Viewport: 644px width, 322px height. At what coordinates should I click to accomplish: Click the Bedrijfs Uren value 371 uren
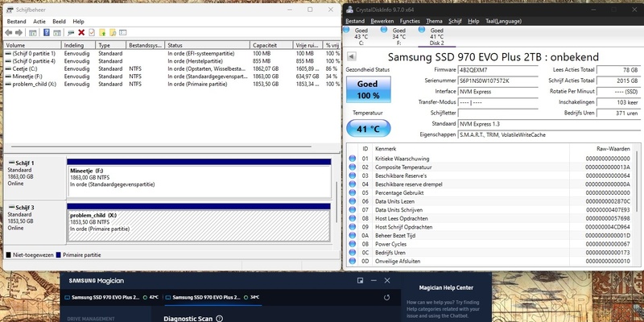point(618,113)
